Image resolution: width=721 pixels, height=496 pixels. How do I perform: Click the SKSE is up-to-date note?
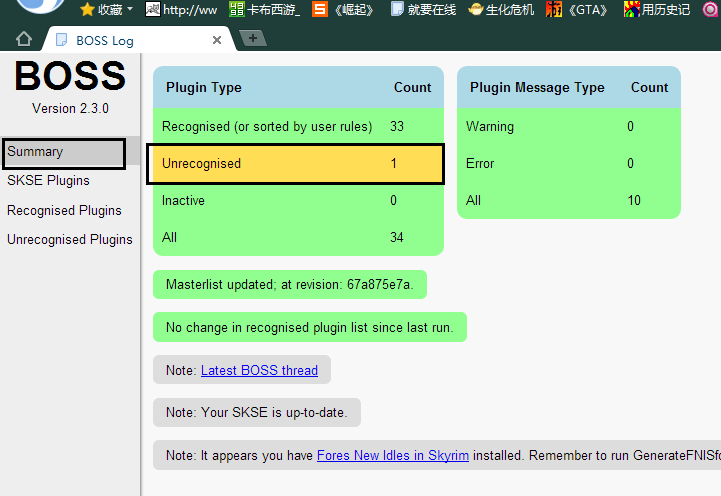click(x=257, y=412)
